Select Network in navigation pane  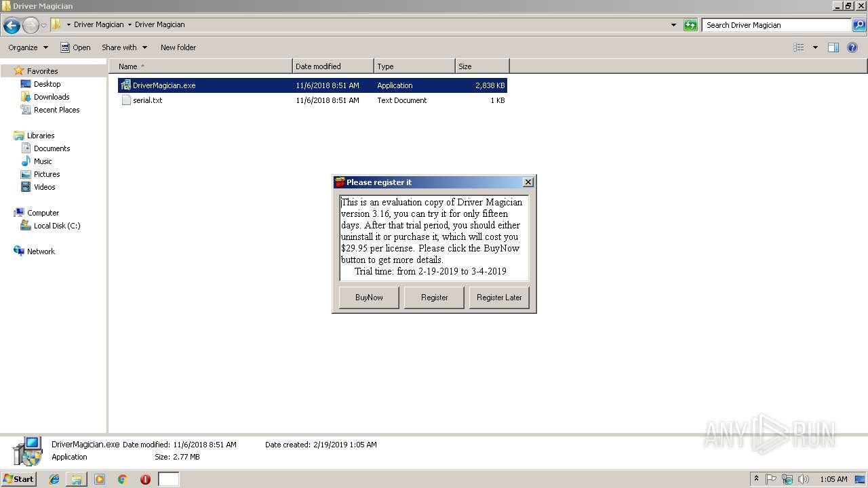41,251
